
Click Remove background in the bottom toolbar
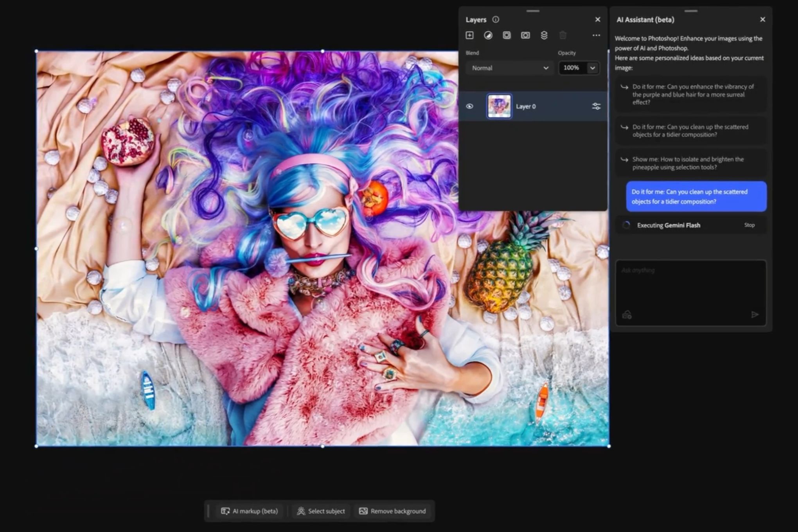[x=392, y=511]
